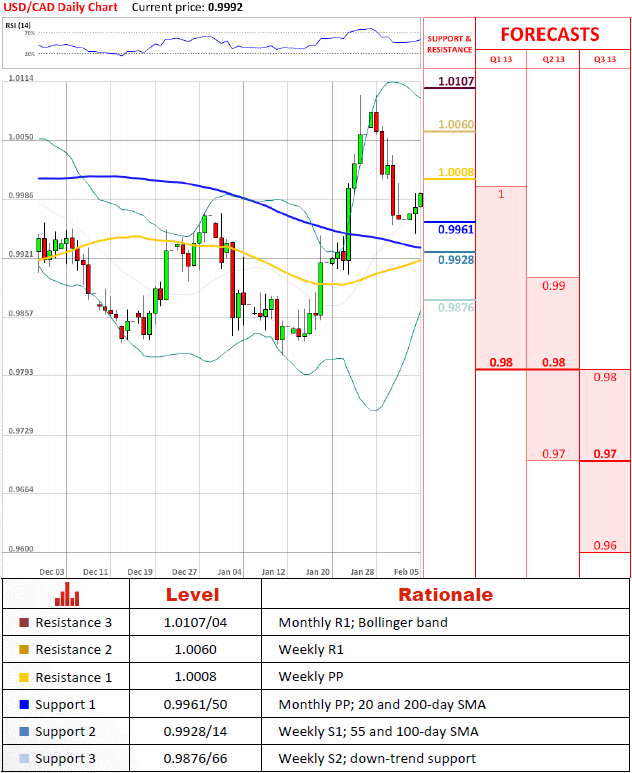
Task: Click the bold 0.98 in Q1 13 column
Action: pyautogui.click(x=501, y=362)
